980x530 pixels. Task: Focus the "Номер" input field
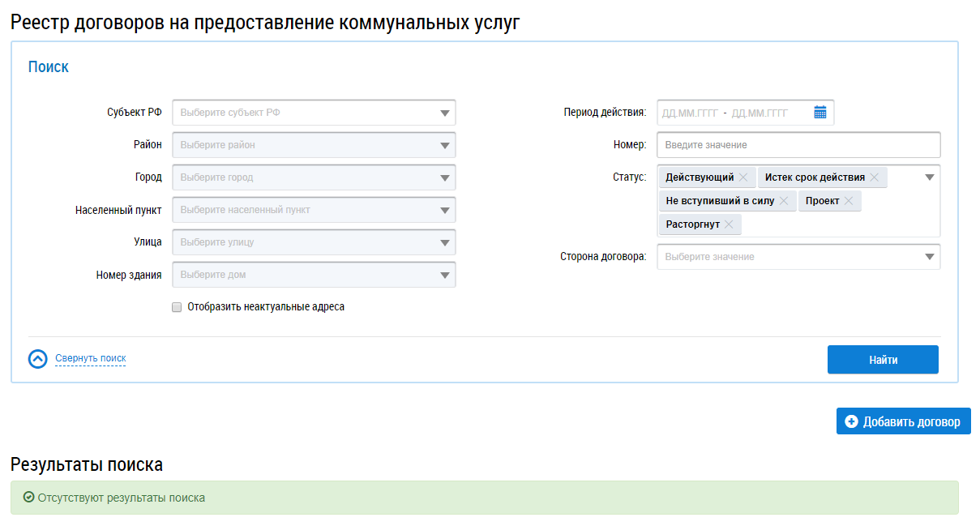798,145
